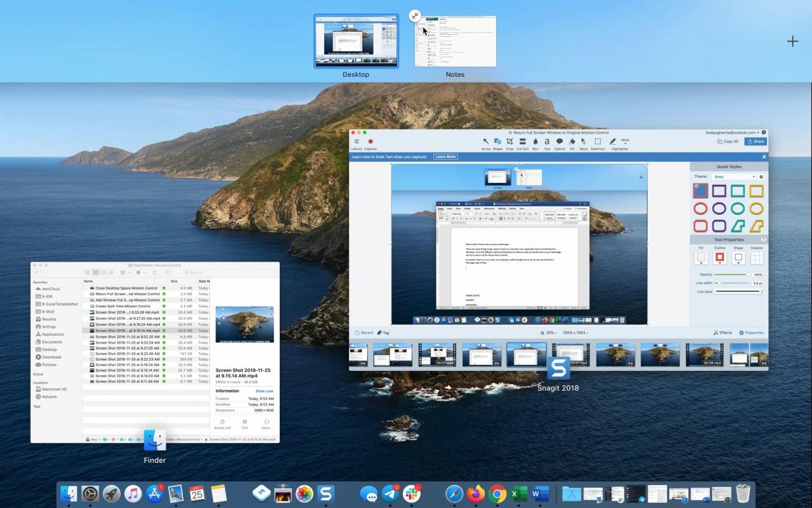Image resolution: width=812 pixels, height=508 pixels.
Task: Select the Cut Out tool
Action: click(x=522, y=142)
